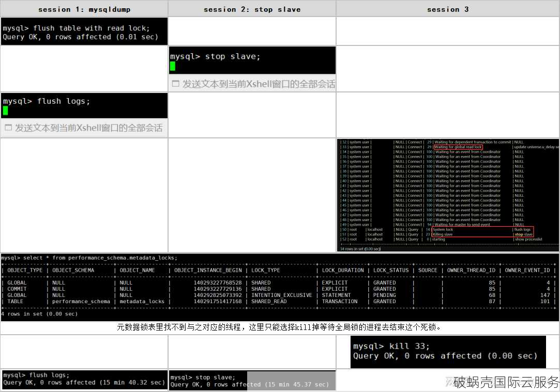
Task: Click 'Waiting for master to send event' row
Action: pos(462,225)
